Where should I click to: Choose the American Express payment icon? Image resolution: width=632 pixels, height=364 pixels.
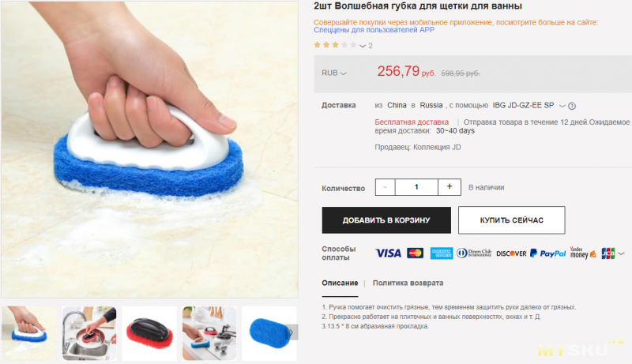pyautogui.click(x=442, y=253)
